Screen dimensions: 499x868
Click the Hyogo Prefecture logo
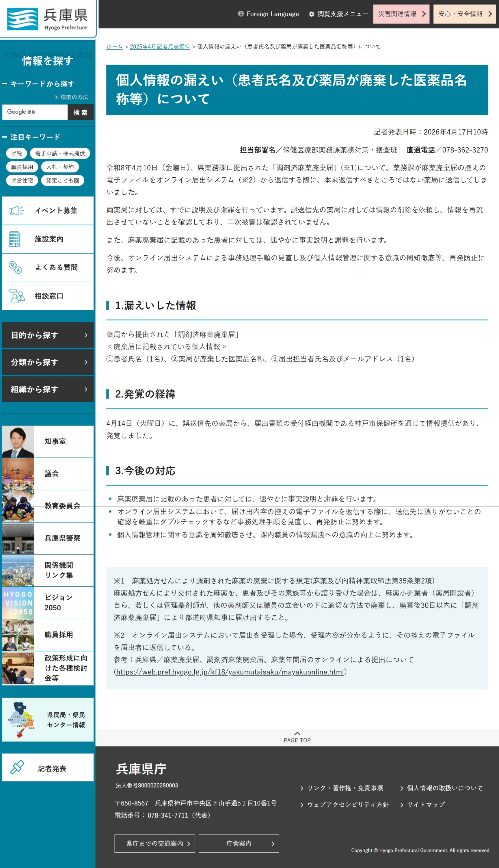click(x=47, y=19)
